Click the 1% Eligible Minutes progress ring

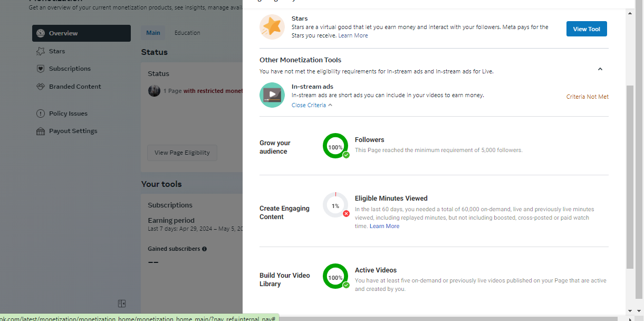[335, 205]
